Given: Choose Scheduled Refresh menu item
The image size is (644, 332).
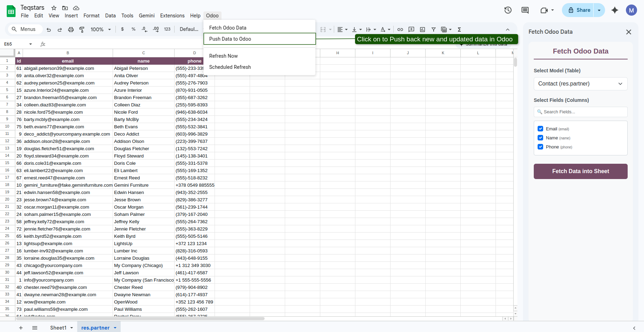Looking at the screenshot, I should click(259, 67).
